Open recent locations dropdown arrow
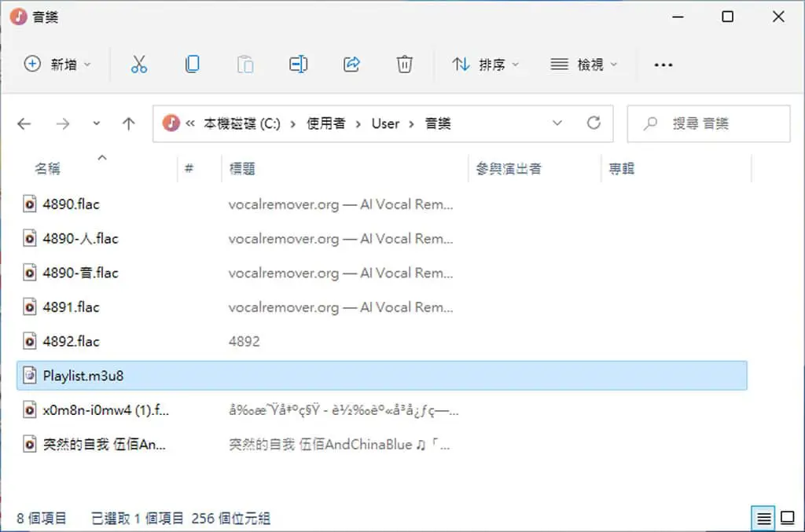Image resolution: width=805 pixels, height=532 pixels. click(96, 123)
